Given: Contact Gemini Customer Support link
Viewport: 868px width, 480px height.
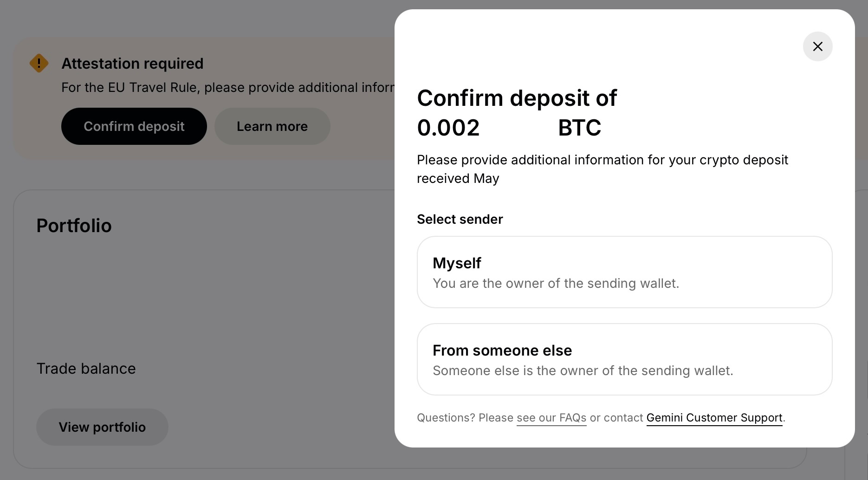Looking at the screenshot, I should (x=714, y=418).
